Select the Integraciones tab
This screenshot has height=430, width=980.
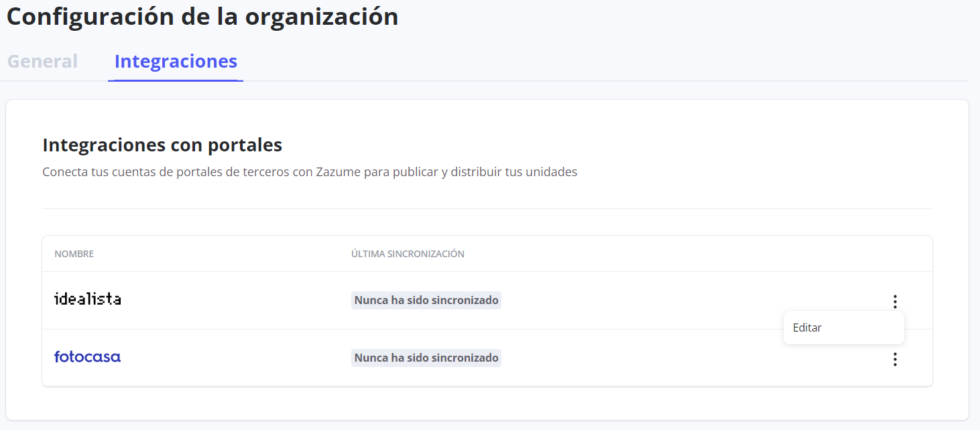176,61
